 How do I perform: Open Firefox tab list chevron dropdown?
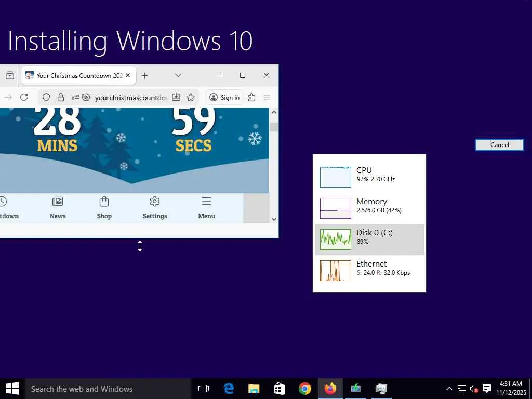pos(178,75)
